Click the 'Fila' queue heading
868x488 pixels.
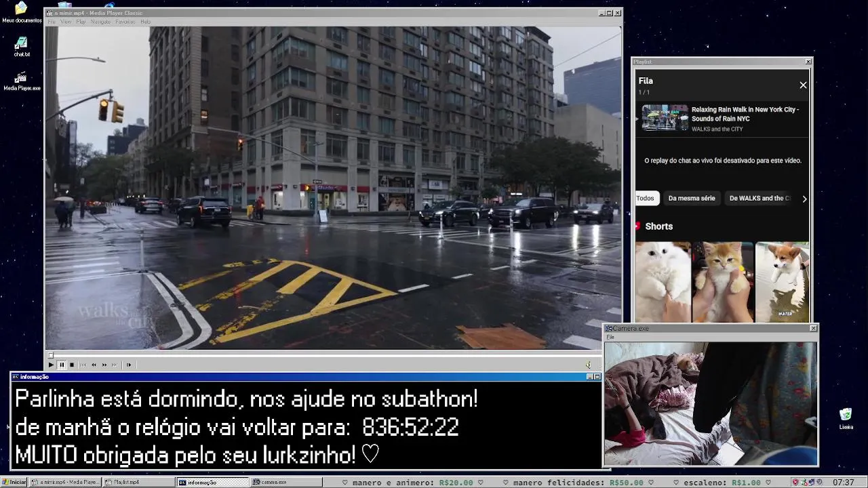point(646,81)
